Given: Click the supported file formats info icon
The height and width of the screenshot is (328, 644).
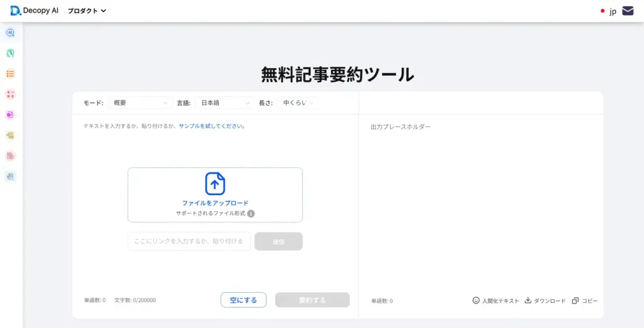Looking at the screenshot, I should tap(251, 213).
